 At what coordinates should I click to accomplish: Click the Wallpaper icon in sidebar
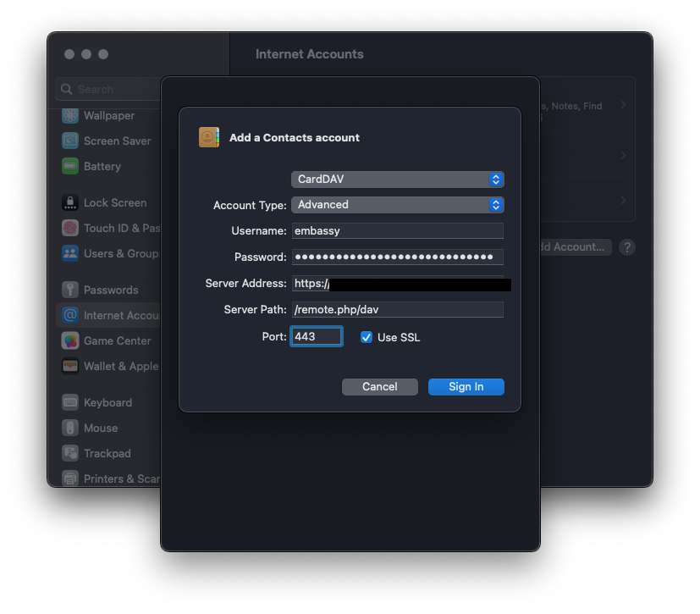point(70,115)
